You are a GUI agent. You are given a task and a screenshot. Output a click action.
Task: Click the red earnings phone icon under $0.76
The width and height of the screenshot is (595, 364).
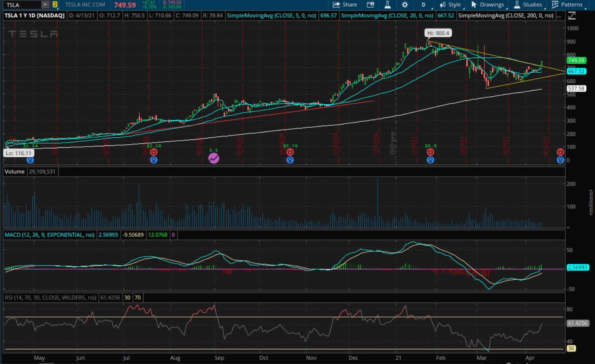click(x=290, y=152)
